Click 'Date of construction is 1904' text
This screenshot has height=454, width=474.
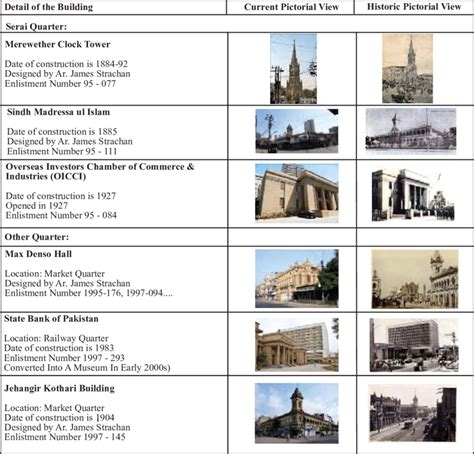[59, 418]
